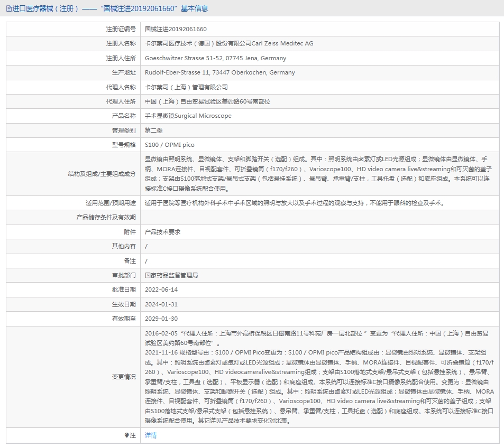Select the product name 手术显微镜Surgical Microscope
Image resolution: width=504 pixels, height=448 pixels.
click(x=188, y=116)
